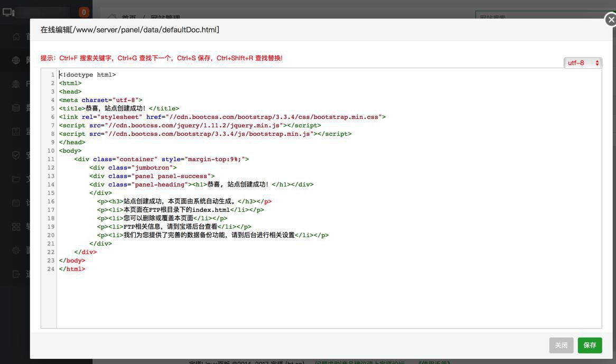Open the monitoring chart icon in the sidebar

tap(16, 131)
